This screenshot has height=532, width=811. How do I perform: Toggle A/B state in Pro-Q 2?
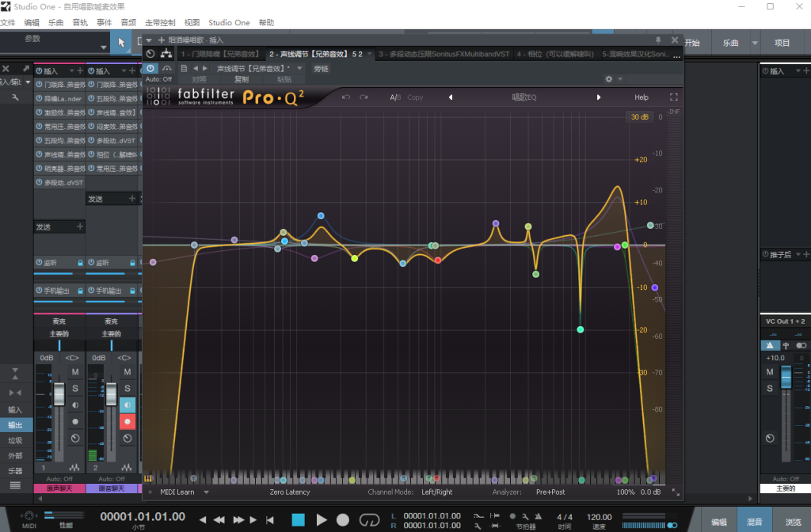click(395, 97)
